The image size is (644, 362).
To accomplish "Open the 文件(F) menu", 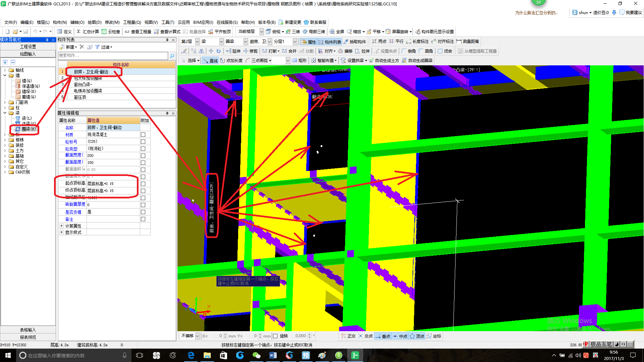I will coord(10,22).
